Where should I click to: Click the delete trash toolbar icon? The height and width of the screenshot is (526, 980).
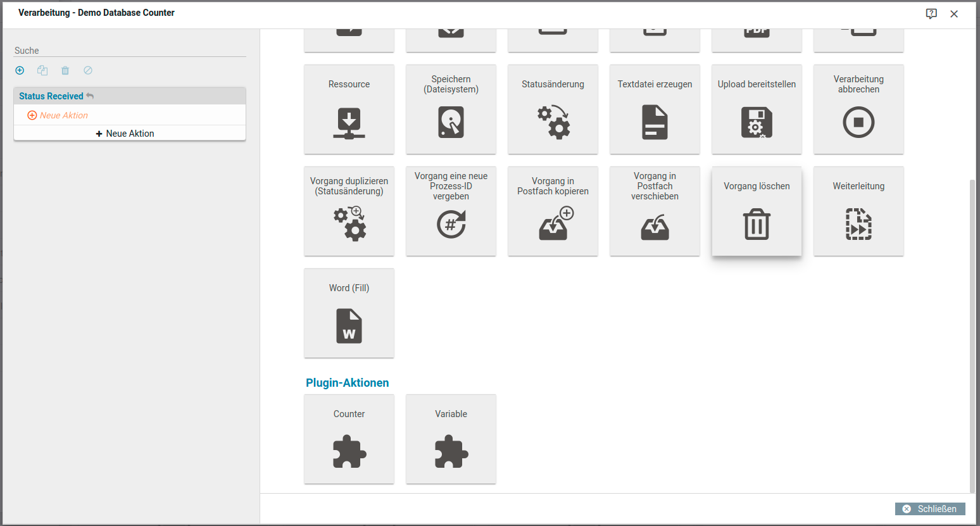point(65,70)
